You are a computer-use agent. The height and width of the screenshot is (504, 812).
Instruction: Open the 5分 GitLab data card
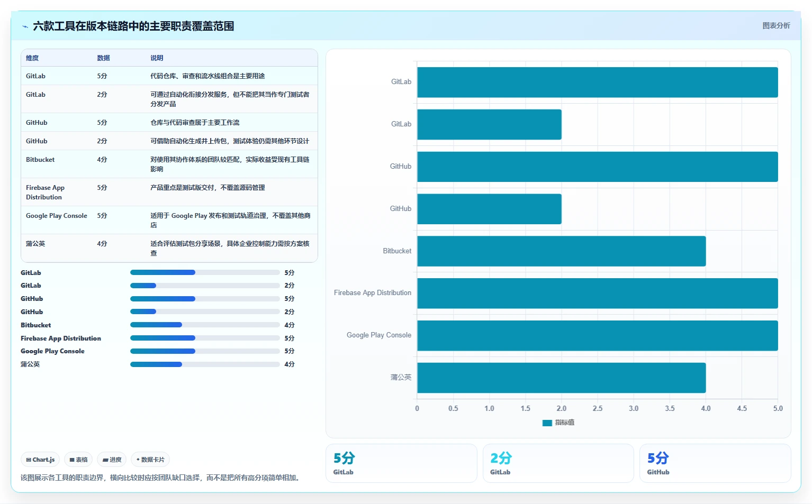pos(401,463)
